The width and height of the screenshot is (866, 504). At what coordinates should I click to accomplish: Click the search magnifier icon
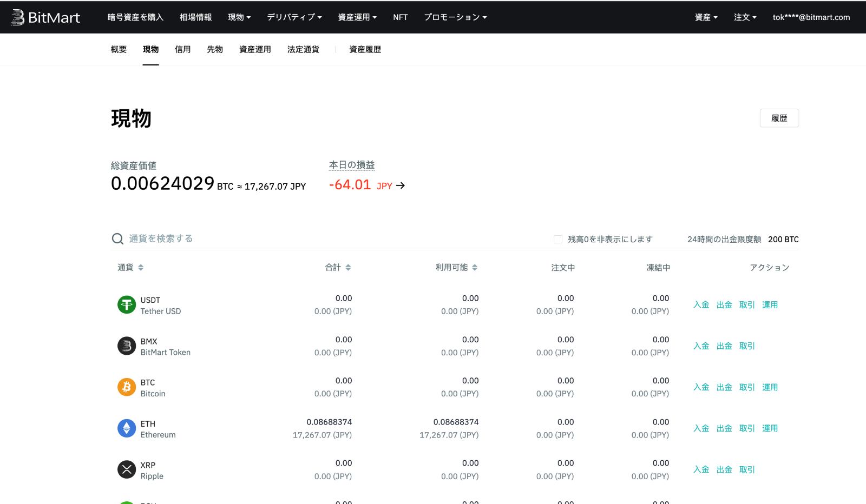pyautogui.click(x=117, y=238)
